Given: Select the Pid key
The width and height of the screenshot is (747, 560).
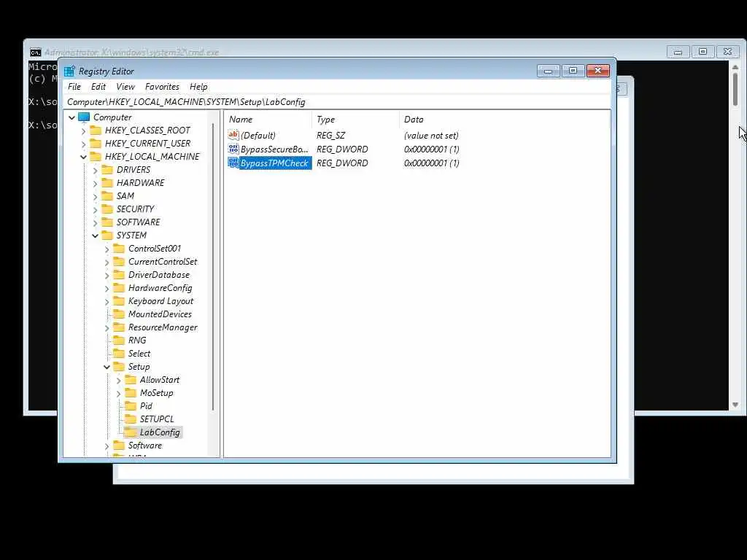Looking at the screenshot, I should (x=146, y=406).
